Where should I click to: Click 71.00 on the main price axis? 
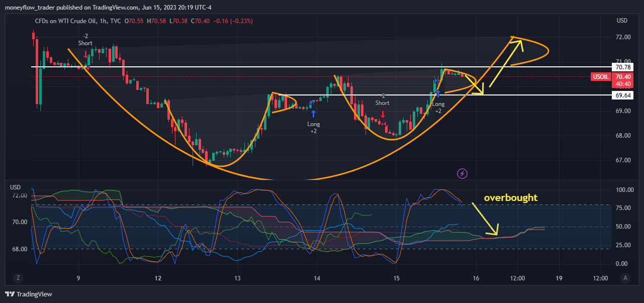coord(623,62)
